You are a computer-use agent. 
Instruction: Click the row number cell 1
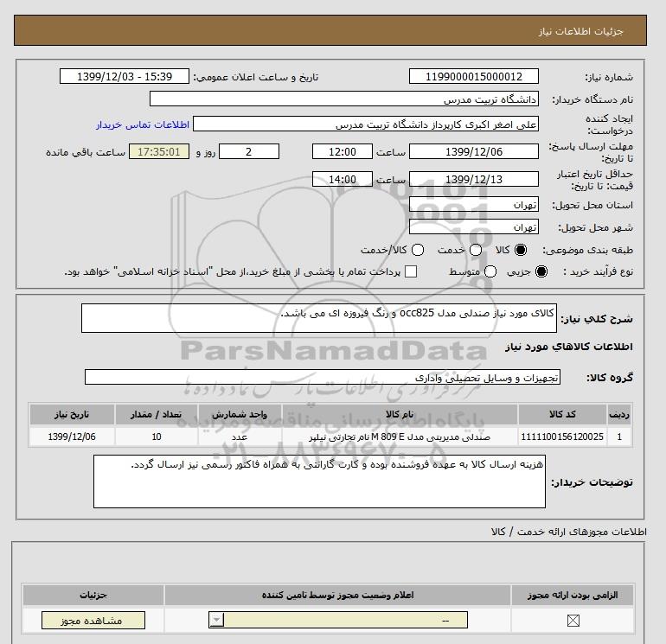[619, 437]
